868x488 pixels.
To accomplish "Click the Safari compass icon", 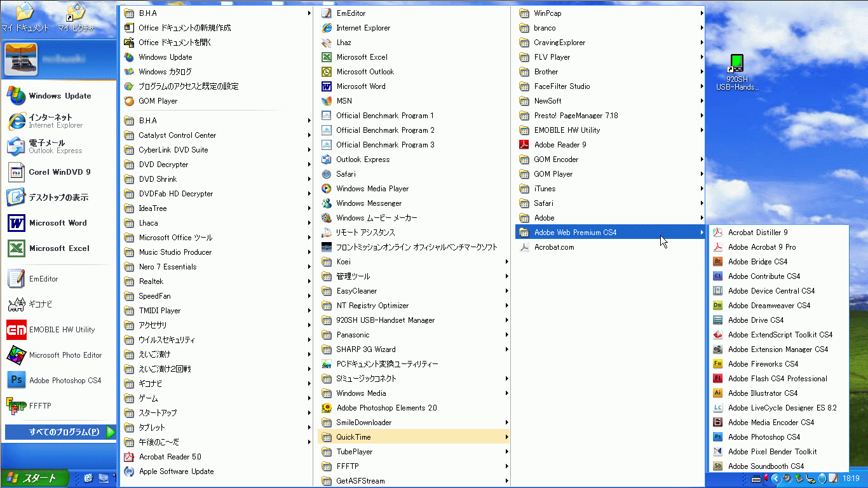I will pos(327,174).
